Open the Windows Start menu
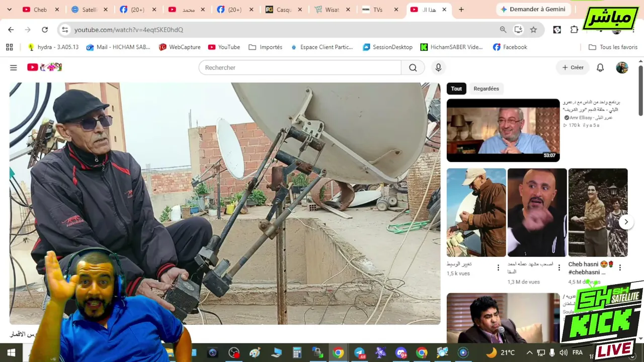This screenshot has height=362, width=644. [x=11, y=353]
